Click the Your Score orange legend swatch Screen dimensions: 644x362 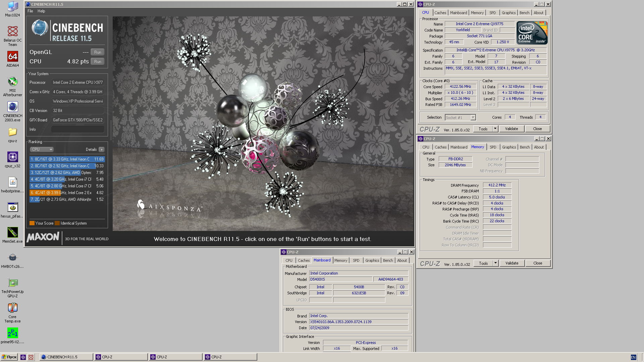(32, 223)
